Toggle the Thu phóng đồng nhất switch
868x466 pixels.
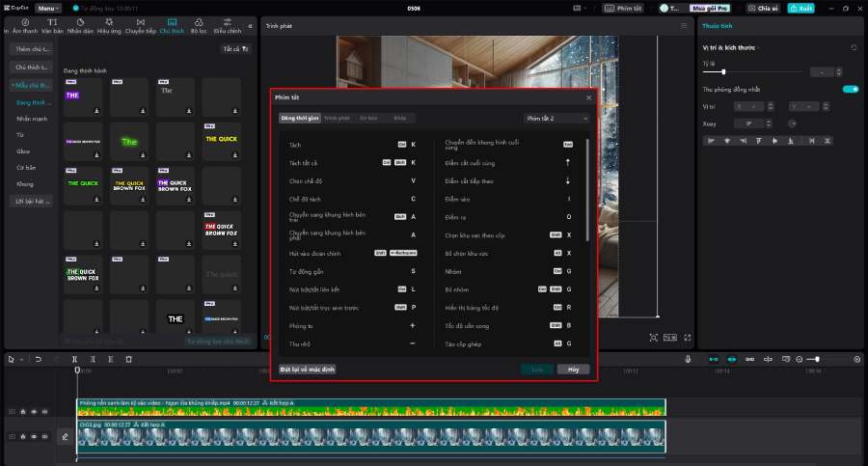pyautogui.click(x=850, y=89)
